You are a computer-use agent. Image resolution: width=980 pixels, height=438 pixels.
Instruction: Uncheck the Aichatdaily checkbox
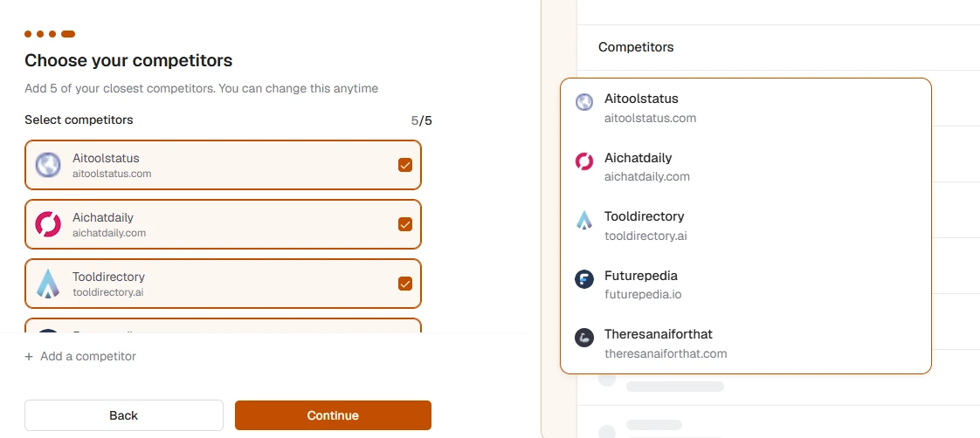tap(405, 224)
